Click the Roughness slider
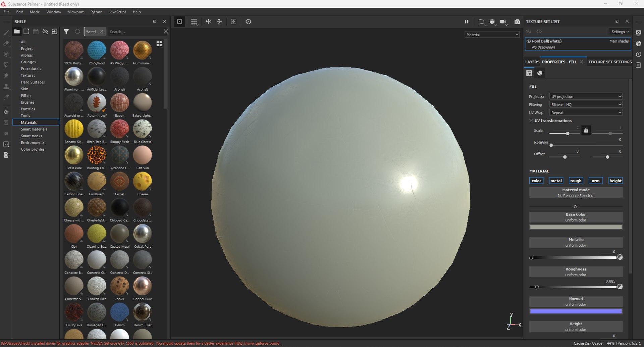 point(573,287)
